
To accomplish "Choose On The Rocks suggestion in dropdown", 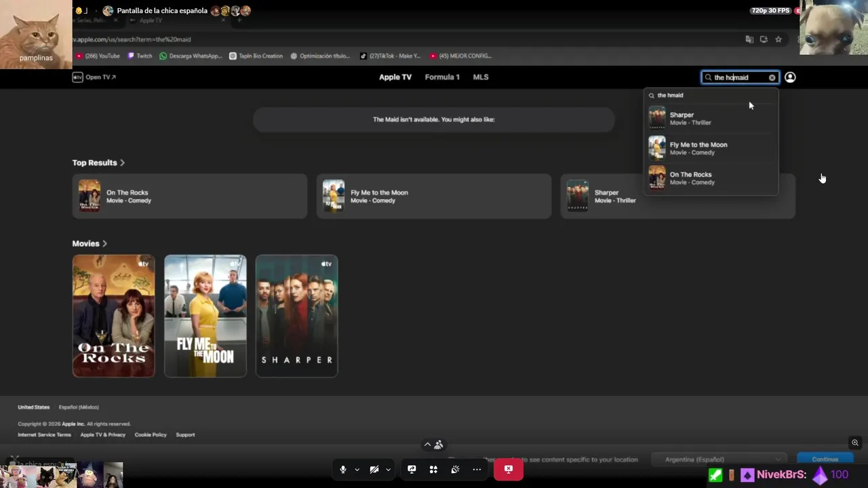I will point(711,178).
